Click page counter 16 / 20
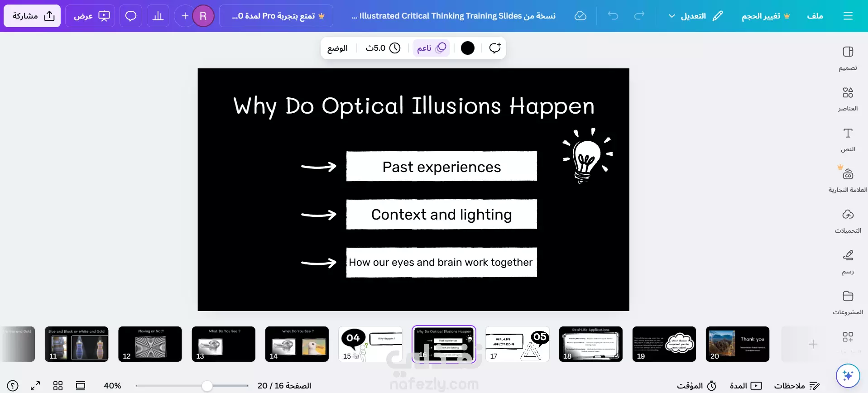 click(x=284, y=386)
